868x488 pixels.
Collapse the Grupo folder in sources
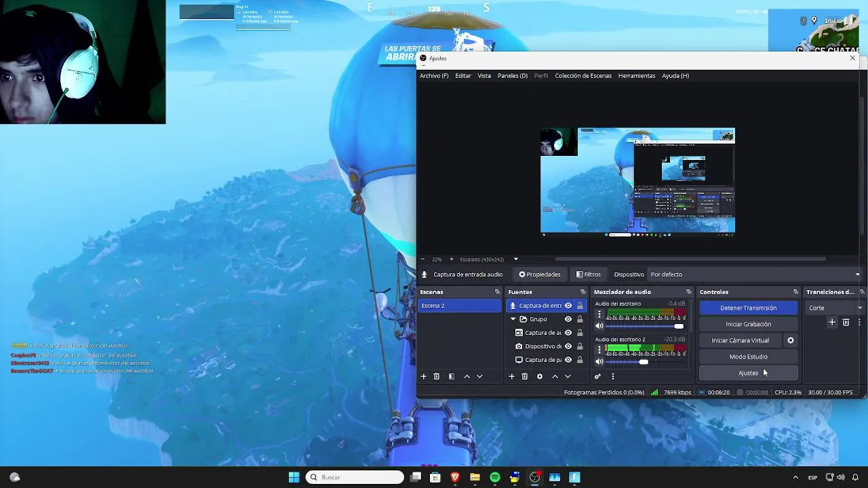coord(513,319)
